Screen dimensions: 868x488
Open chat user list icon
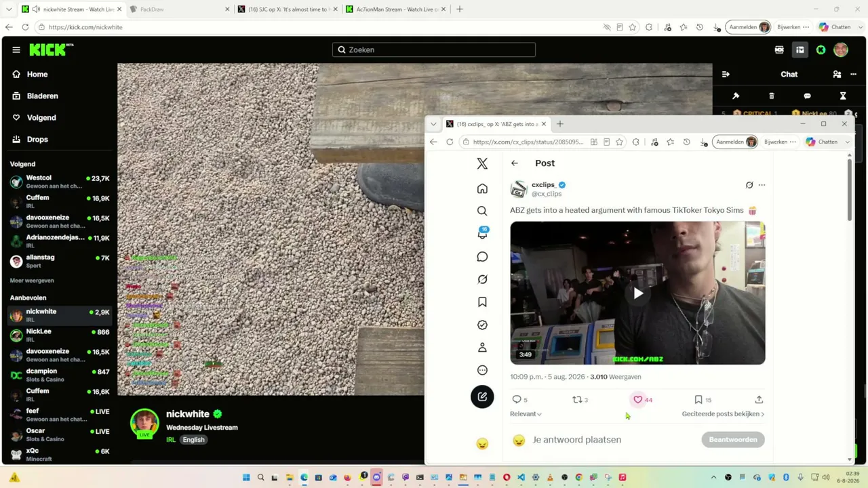(837, 75)
